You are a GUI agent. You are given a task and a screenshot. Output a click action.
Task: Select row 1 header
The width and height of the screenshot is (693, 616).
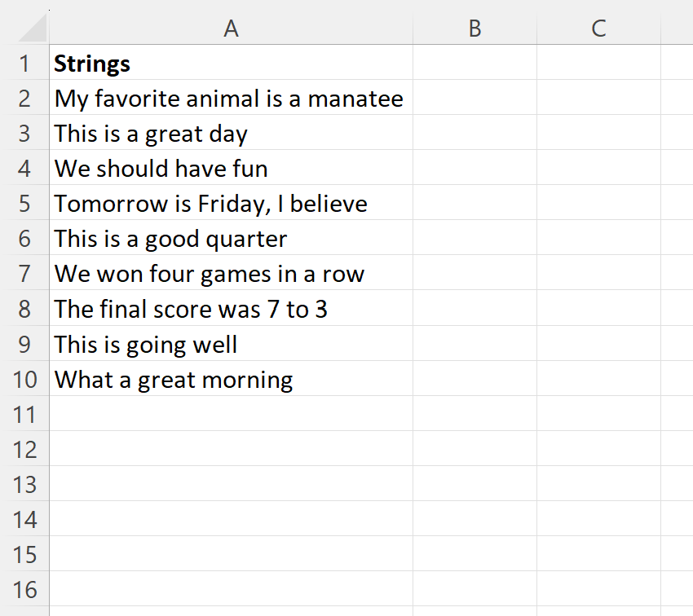click(x=24, y=63)
